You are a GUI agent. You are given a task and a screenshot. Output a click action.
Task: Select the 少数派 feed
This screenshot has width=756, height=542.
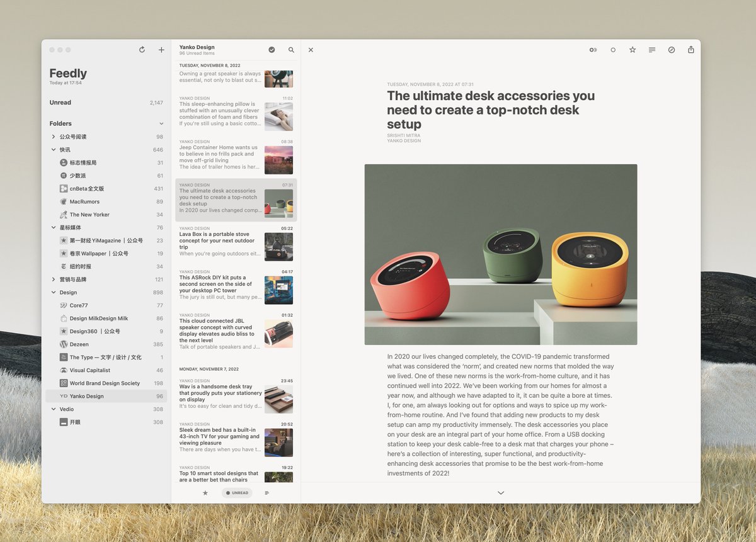pyautogui.click(x=106, y=176)
